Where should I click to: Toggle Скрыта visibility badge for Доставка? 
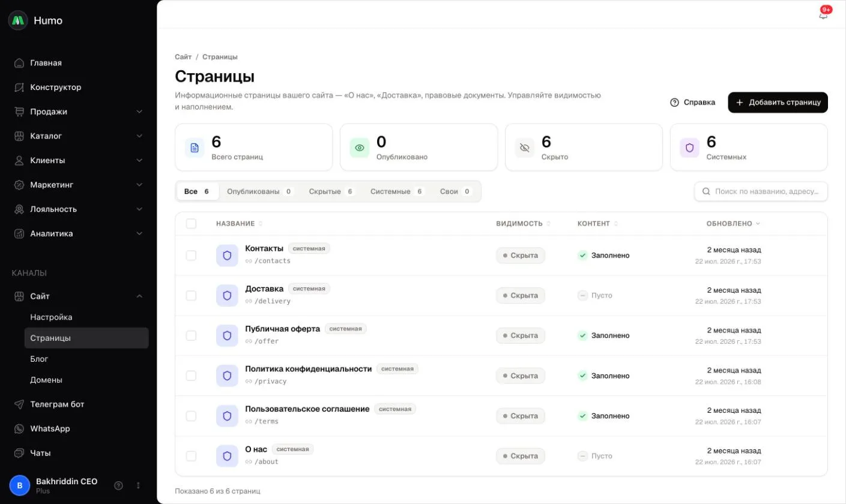click(x=521, y=296)
